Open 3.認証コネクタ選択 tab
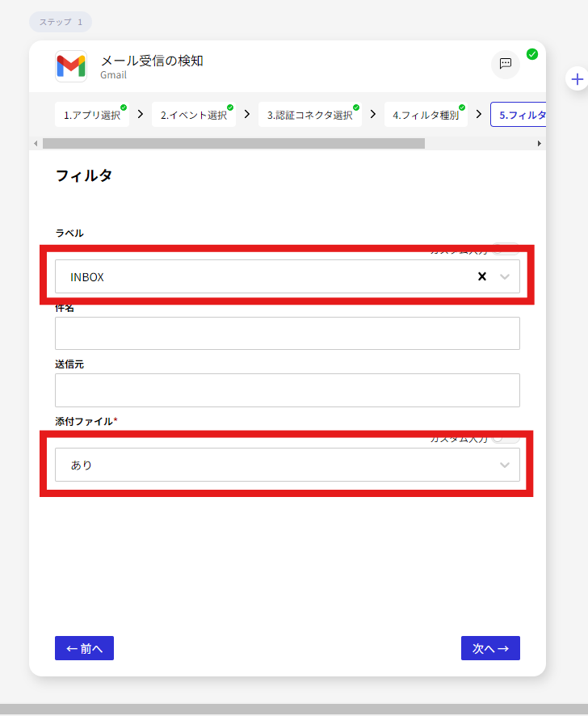The image size is (588, 716). 310,115
